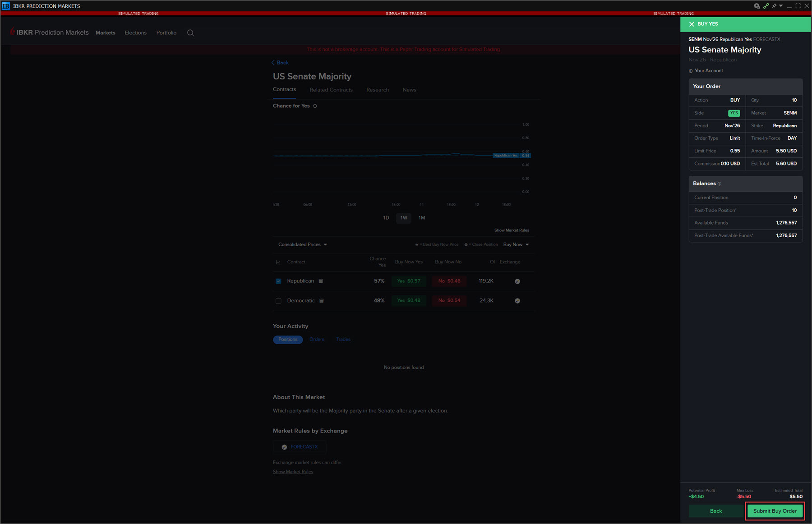Click the Order Type value Limit
This screenshot has width=812, height=524.
pos(735,138)
